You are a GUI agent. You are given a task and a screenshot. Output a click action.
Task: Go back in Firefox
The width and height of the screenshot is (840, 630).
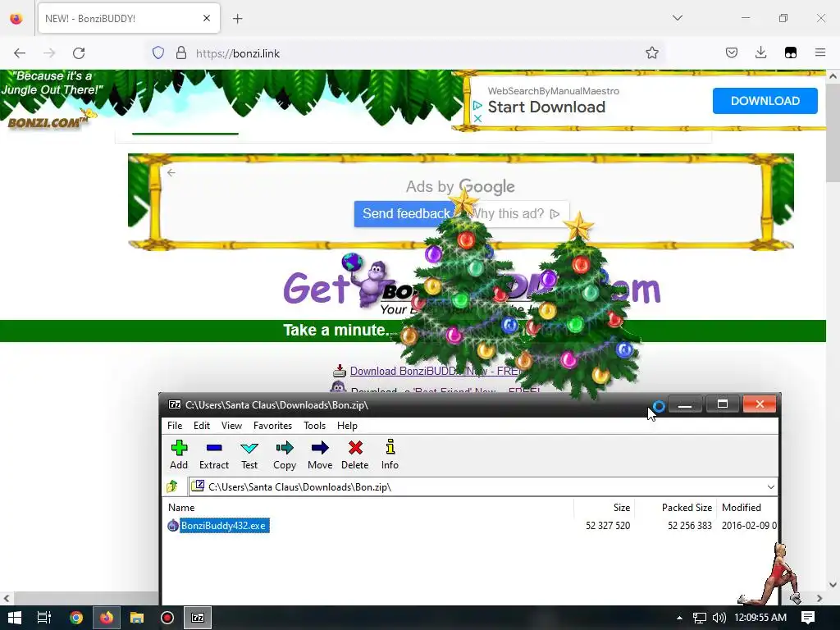[20, 53]
